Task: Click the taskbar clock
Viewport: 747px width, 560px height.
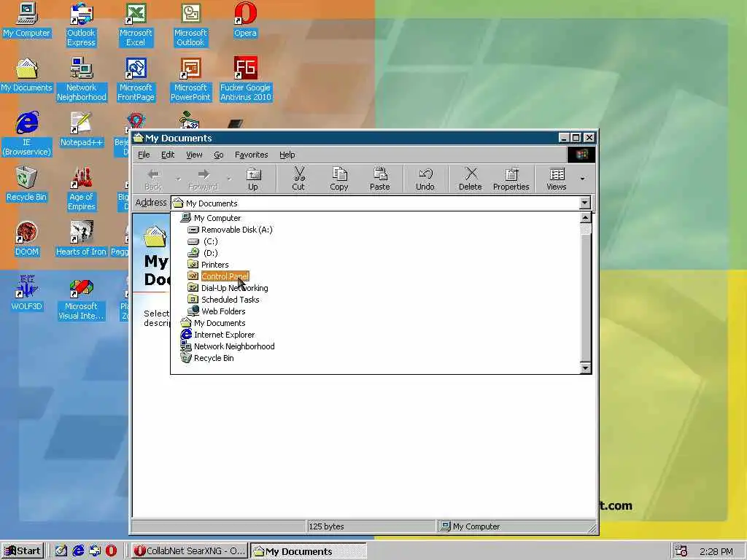Action: 716,551
